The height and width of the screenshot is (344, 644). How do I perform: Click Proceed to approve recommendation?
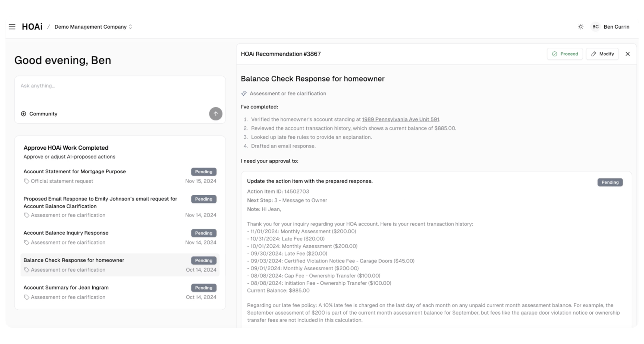pyautogui.click(x=565, y=54)
